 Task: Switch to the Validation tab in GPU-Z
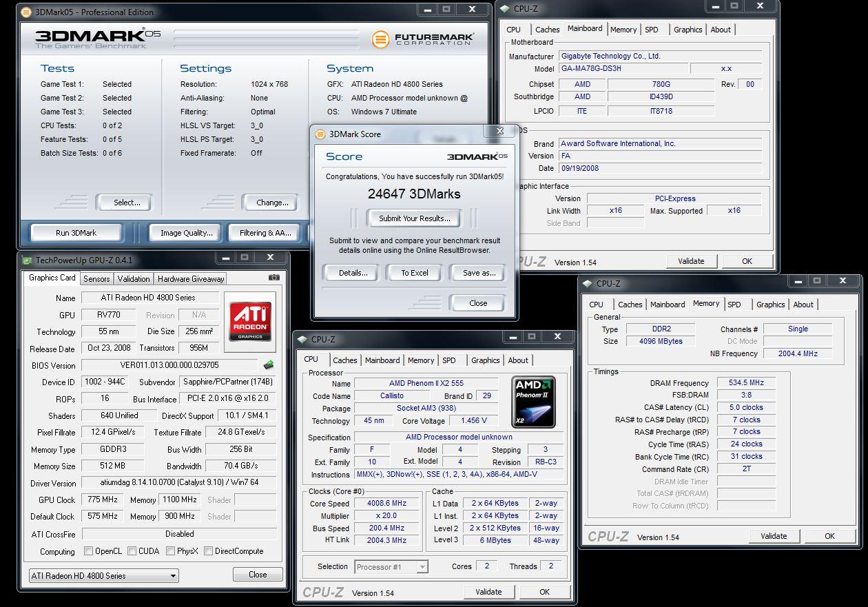click(134, 278)
